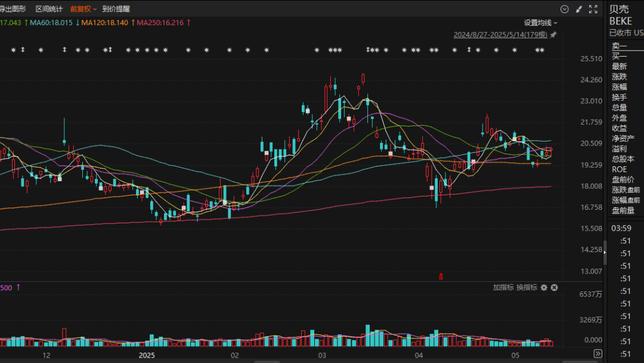644x363 pixels.
Task: Toggle fullscreen chart expand icon
Action: pos(593,9)
